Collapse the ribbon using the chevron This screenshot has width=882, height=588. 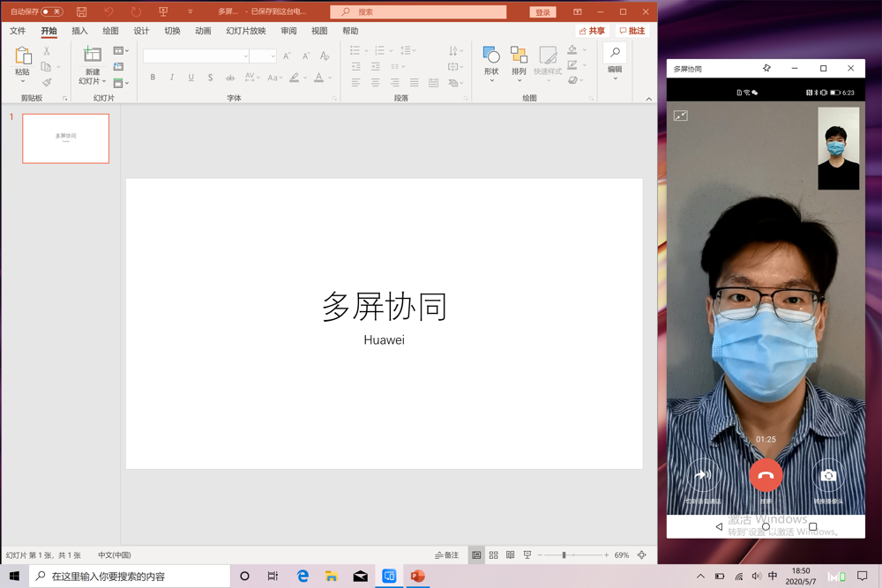648,99
